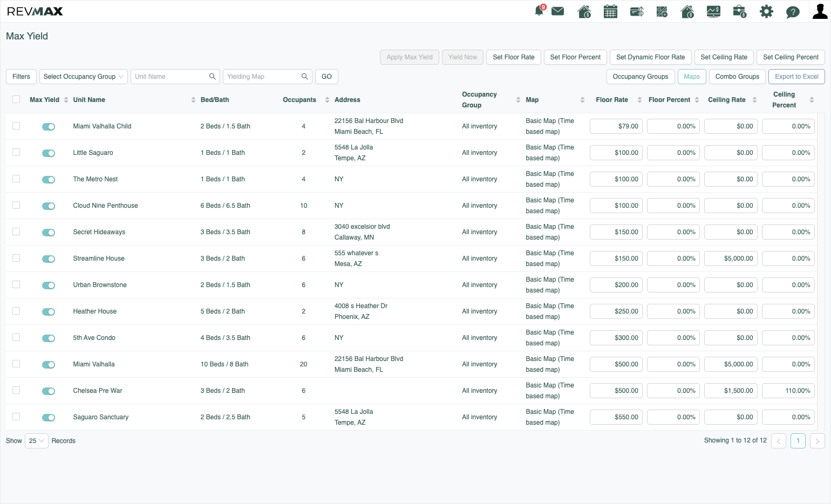
Task: Sort by Floor Rate column arrows
Action: pos(639,100)
